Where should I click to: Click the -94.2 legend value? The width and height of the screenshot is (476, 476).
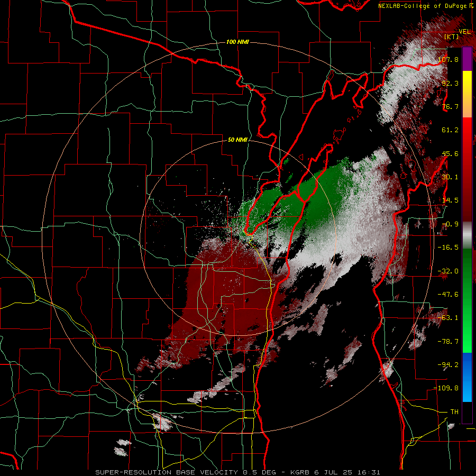(x=448, y=364)
